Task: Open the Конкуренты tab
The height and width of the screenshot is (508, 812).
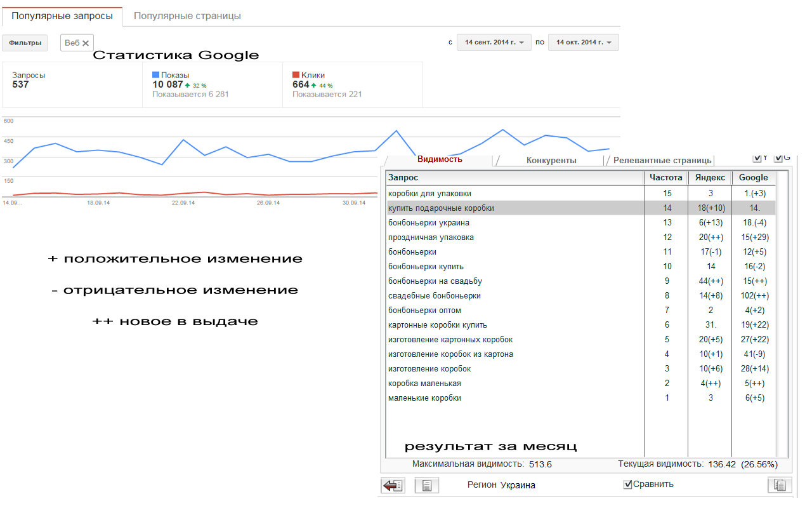Action: pos(551,161)
